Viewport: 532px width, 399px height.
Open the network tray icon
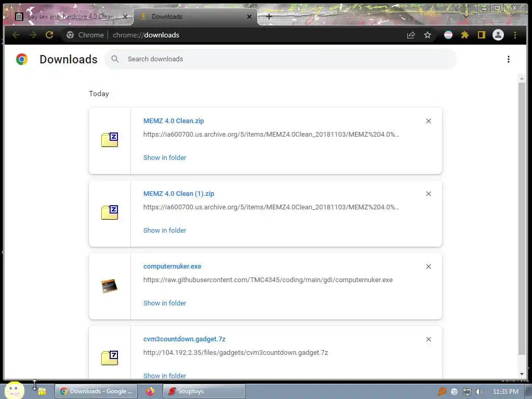pos(467,392)
